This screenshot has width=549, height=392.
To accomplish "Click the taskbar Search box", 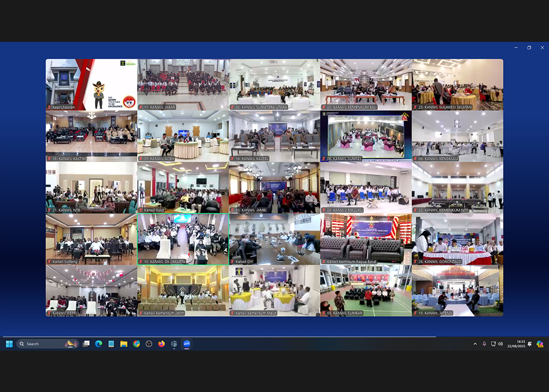I will click(x=47, y=344).
